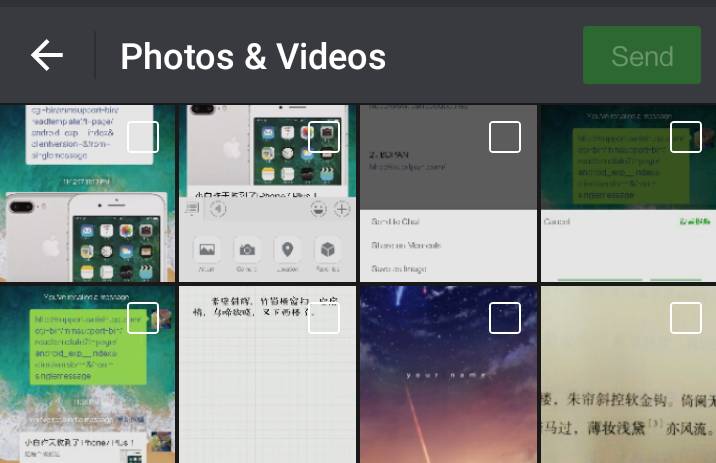Tap the green Send button

[x=642, y=55]
